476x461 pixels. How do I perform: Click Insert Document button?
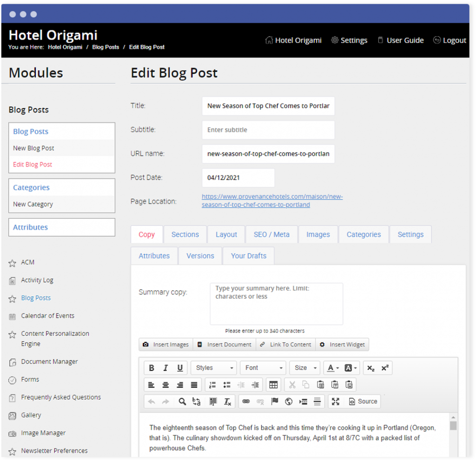(225, 345)
